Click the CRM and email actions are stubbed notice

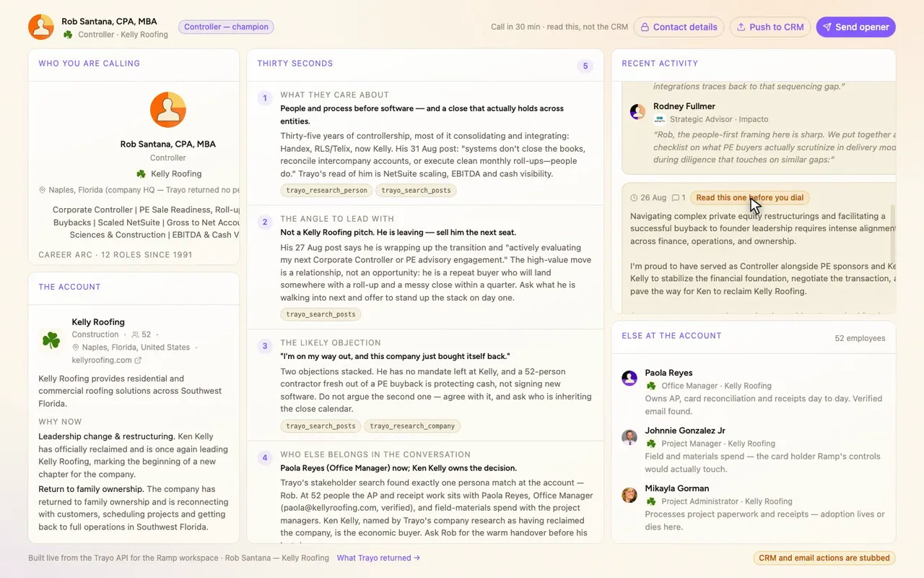tap(824, 558)
